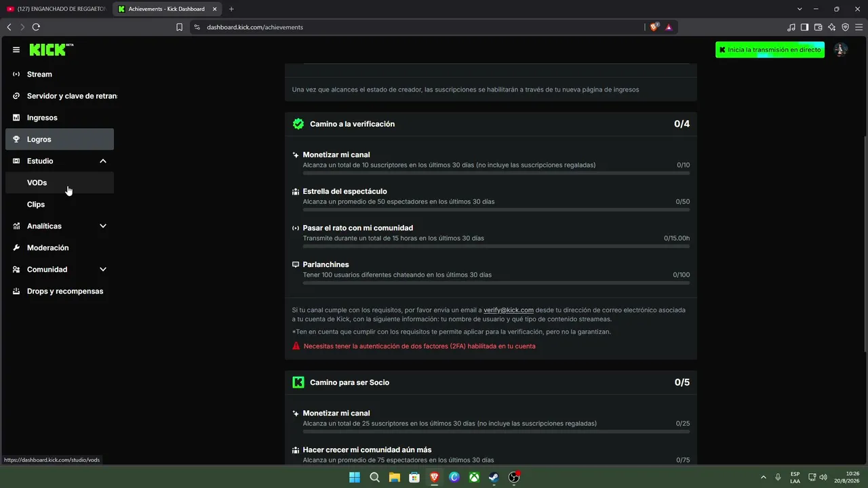Open the Brave VPN shield icon
Viewport: 868px width, 488px height.
click(846, 27)
